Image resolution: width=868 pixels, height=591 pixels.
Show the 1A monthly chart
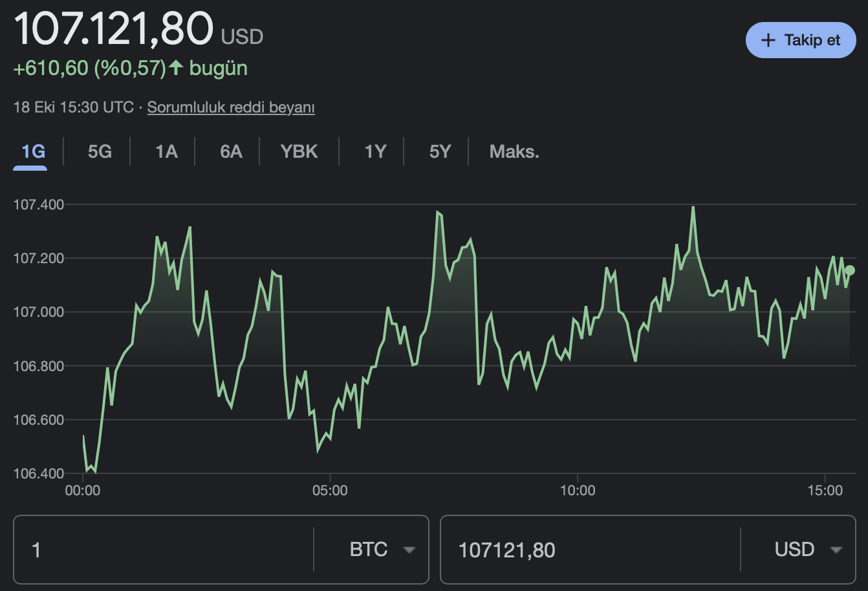166,152
